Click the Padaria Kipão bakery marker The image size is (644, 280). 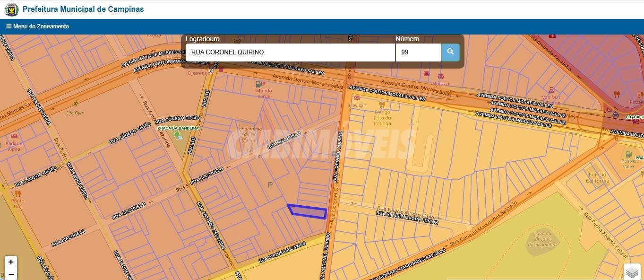[x=14, y=136]
